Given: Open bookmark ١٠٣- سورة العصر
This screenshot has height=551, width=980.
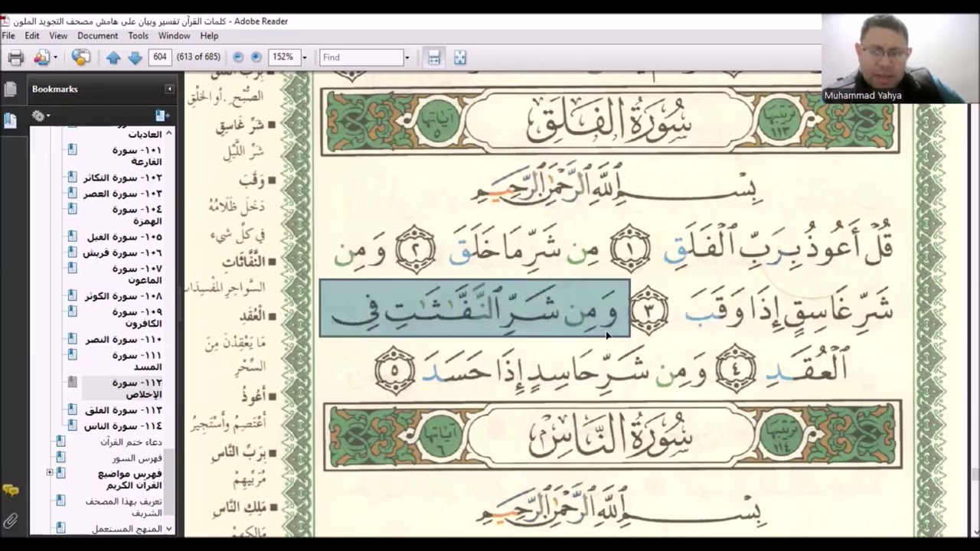Looking at the screenshot, I should pyautogui.click(x=122, y=194).
